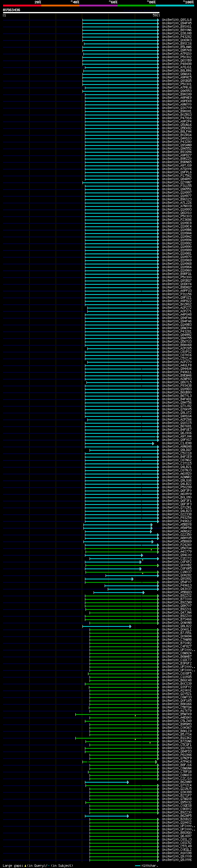Select the UniRef100_Q56TU3 label
Viewport: 197px width, 868px height.
click(177, 342)
